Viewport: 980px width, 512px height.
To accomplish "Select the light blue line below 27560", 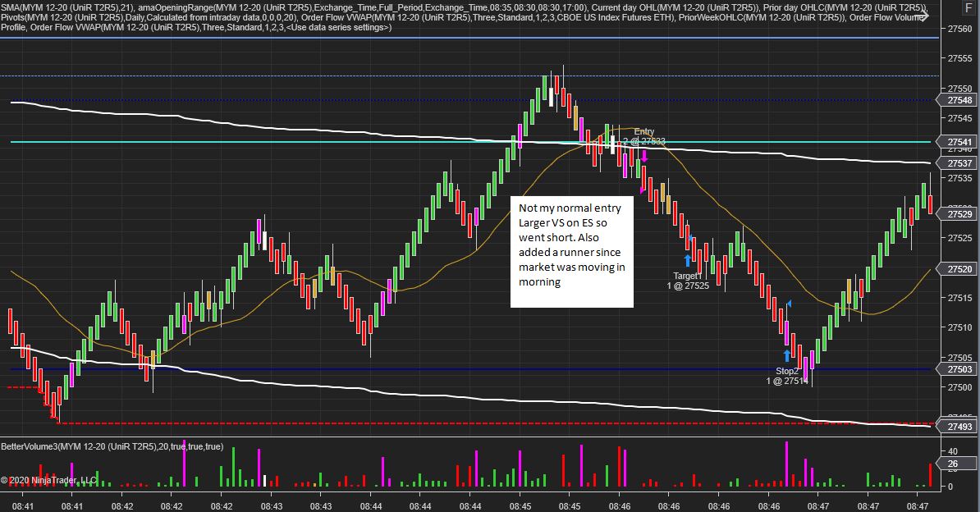I will tap(469, 38).
